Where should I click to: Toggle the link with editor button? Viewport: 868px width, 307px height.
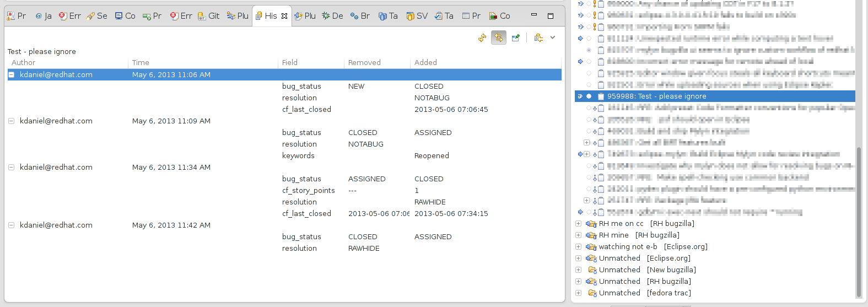coord(499,37)
